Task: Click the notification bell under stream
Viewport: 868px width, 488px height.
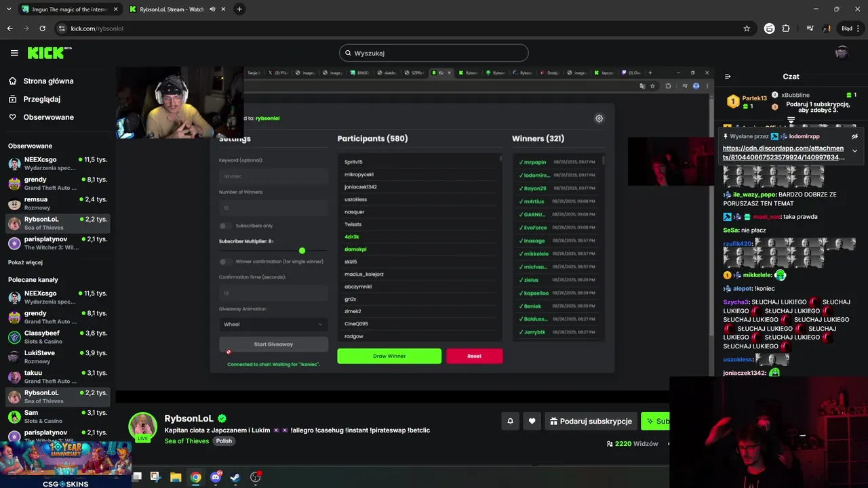Action: (x=510, y=421)
